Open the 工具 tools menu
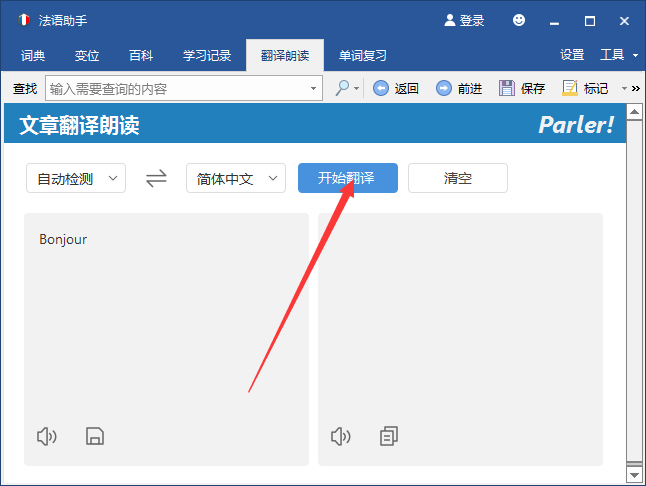The width and height of the screenshot is (646, 486). tap(618, 54)
